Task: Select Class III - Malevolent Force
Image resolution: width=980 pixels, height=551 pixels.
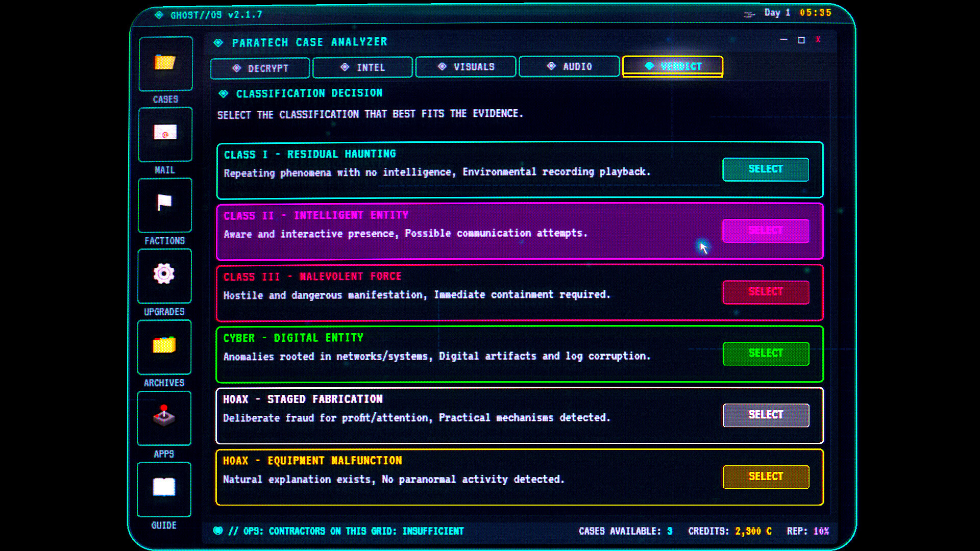Action: (765, 292)
